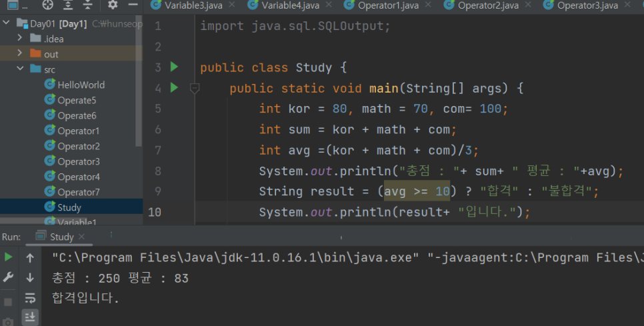Viewport: 644px width, 326px height.
Task: Click Collapse All icon in project toolbar
Action: [87, 5]
